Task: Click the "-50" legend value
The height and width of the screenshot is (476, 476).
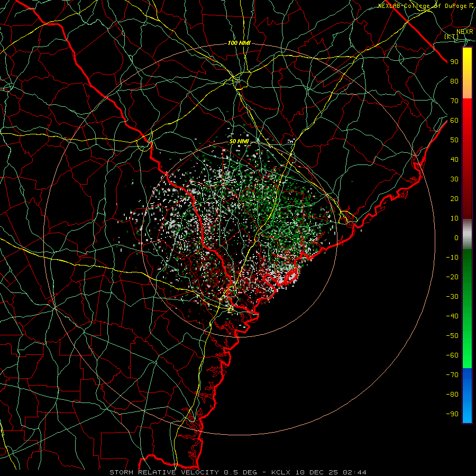Action: 452,336
